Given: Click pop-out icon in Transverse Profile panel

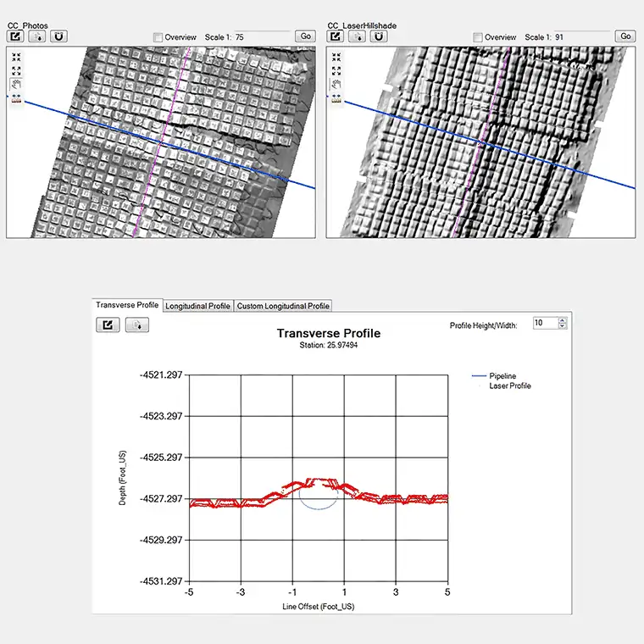Looking at the screenshot, I should 108,325.
